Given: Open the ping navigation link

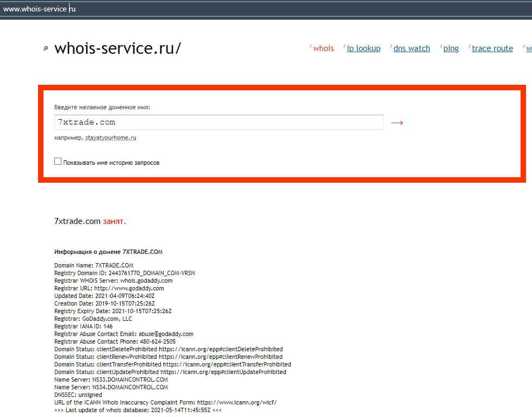Looking at the screenshot, I should tap(451, 48).
